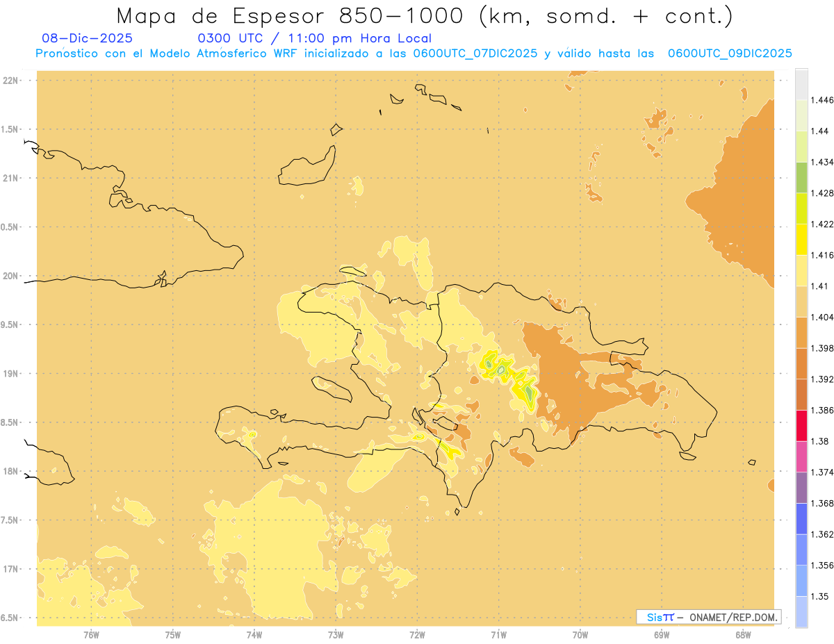Click the 70W longitude label
The image size is (834, 644).
[580, 634]
